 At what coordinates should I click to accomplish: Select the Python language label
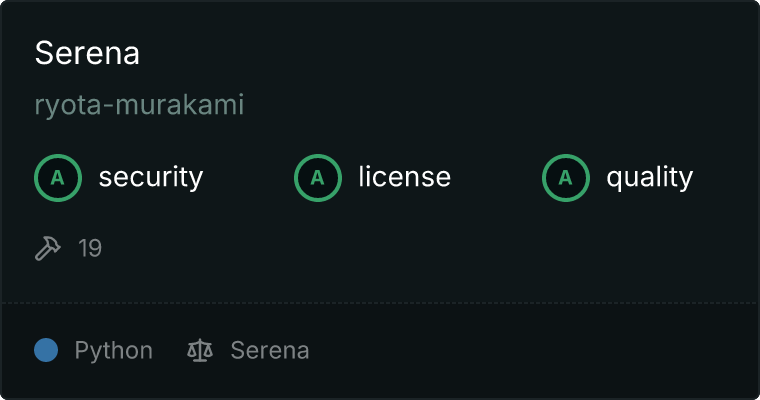(113, 351)
